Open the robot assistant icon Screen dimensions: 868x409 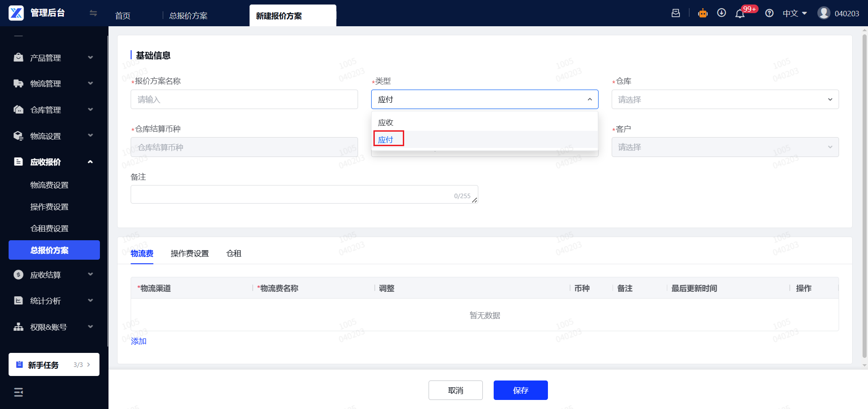coord(703,13)
